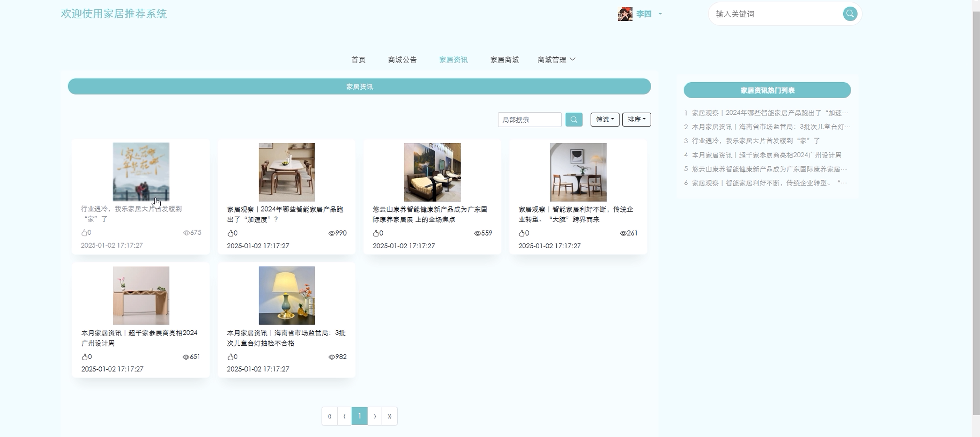Viewport: 980px width, 437px height.
Task: Click user avatar picture of 李四
Action: [x=625, y=14]
